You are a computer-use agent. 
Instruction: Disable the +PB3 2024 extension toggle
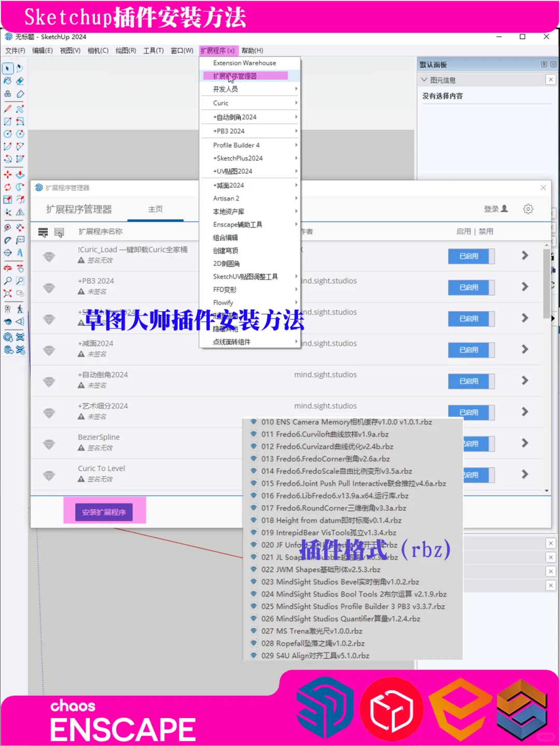(x=471, y=287)
